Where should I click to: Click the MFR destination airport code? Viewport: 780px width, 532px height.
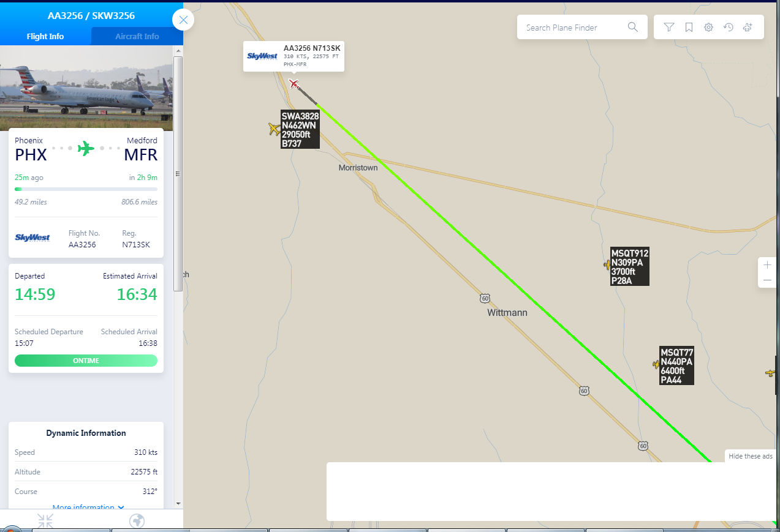pos(140,155)
